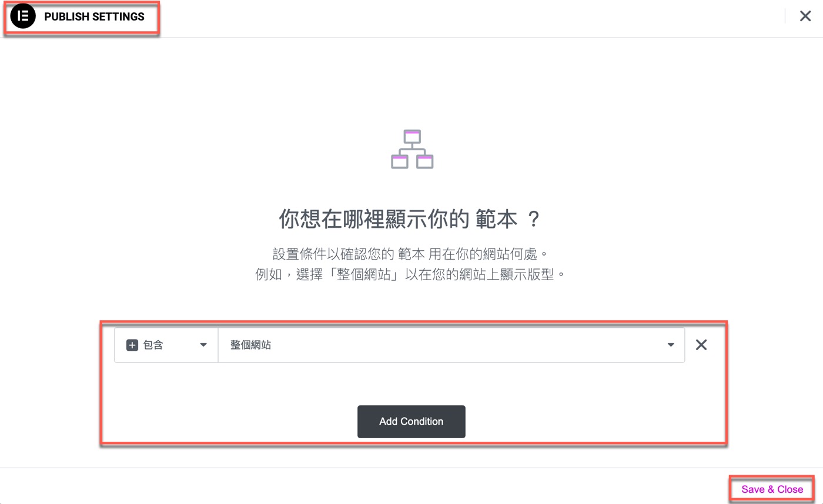Open the 包含 include/exclude dropdown
This screenshot has height=504, width=823.
pyautogui.click(x=166, y=345)
